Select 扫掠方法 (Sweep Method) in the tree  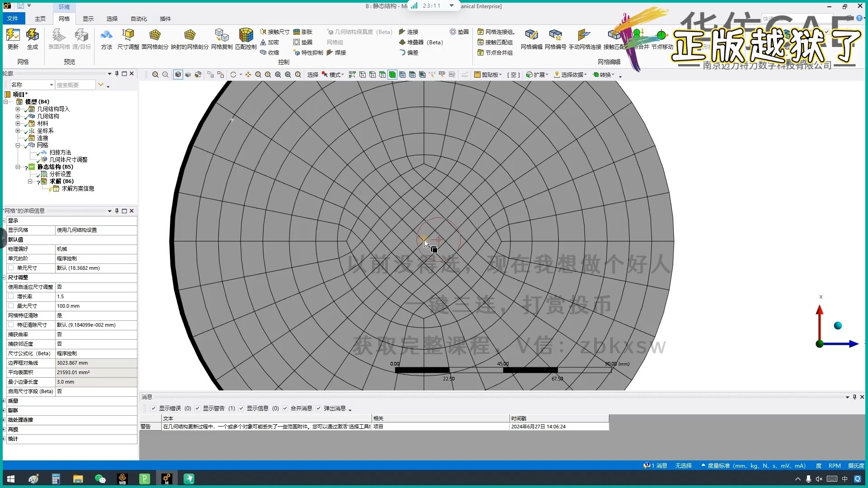click(60, 152)
